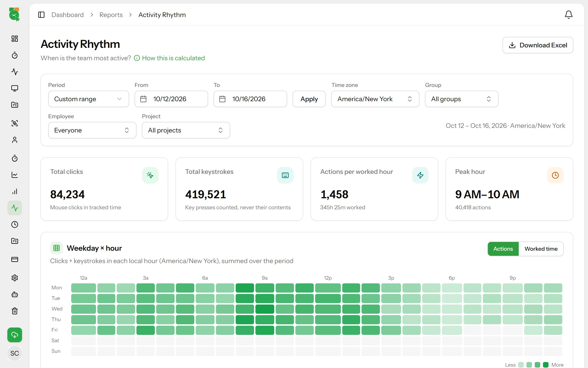
Task: Open the Period Custom range dropdown
Action: pos(88,99)
